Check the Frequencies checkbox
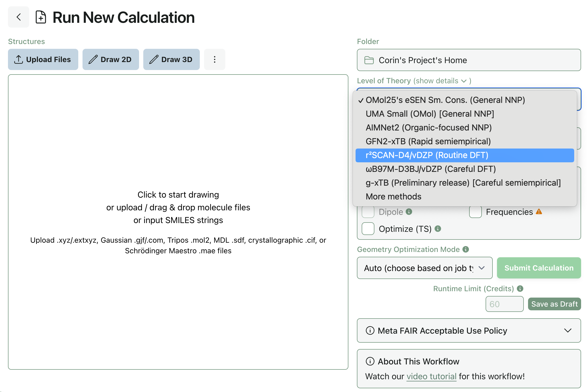This screenshot has width=588, height=392. [x=475, y=212]
